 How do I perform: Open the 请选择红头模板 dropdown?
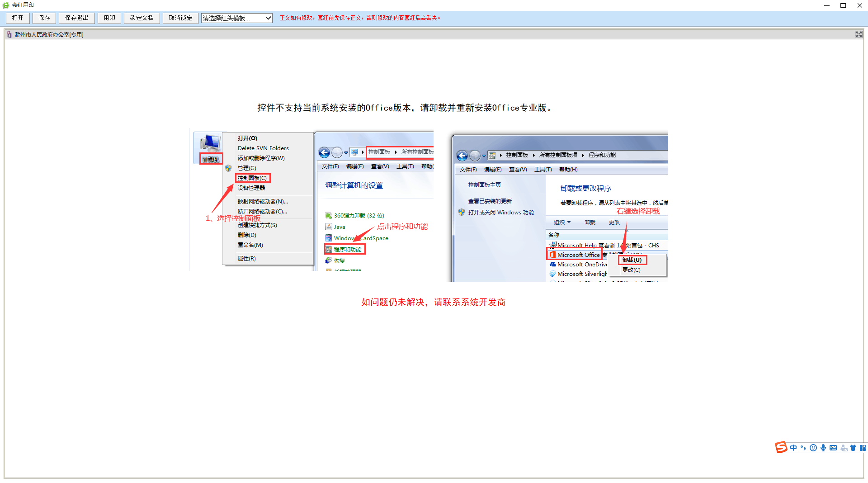237,18
